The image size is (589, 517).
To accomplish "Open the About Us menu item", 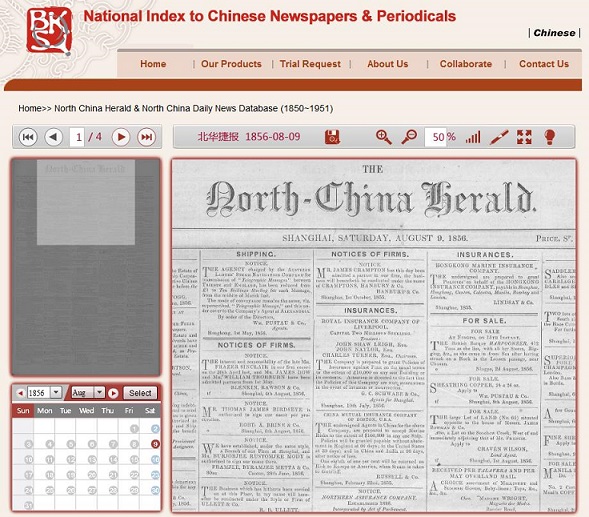I will pos(388,64).
